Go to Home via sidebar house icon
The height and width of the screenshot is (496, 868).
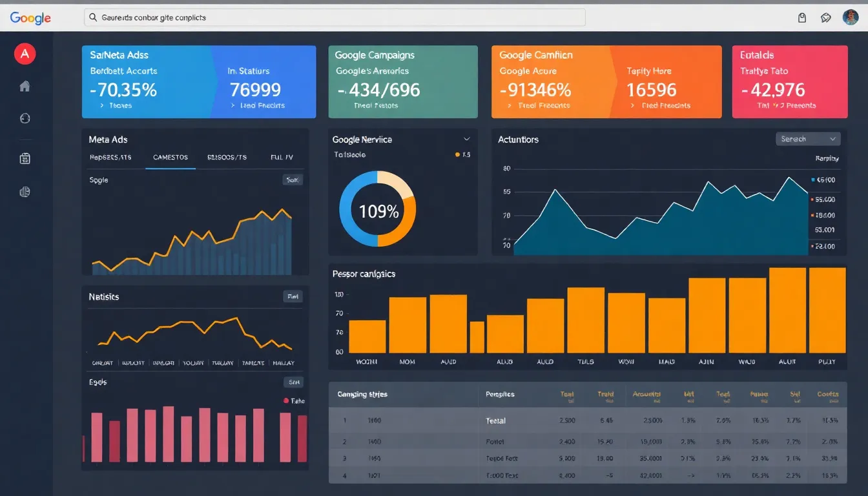tap(25, 87)
